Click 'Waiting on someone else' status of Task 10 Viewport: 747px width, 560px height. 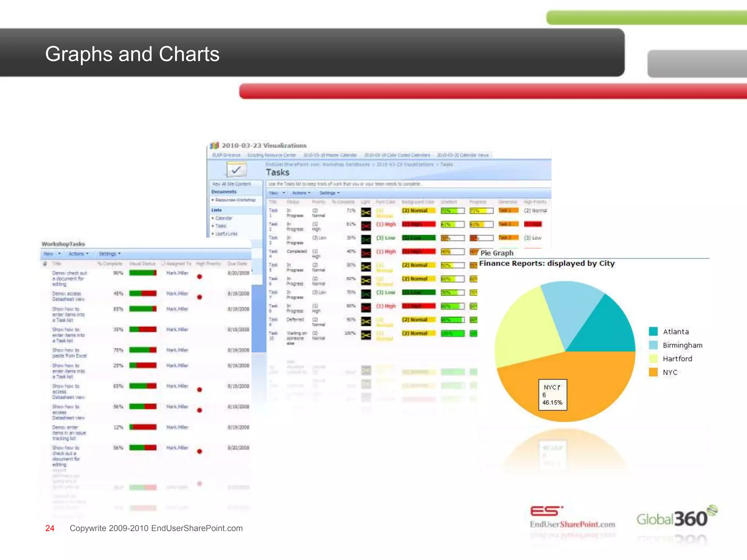[297, 338]
